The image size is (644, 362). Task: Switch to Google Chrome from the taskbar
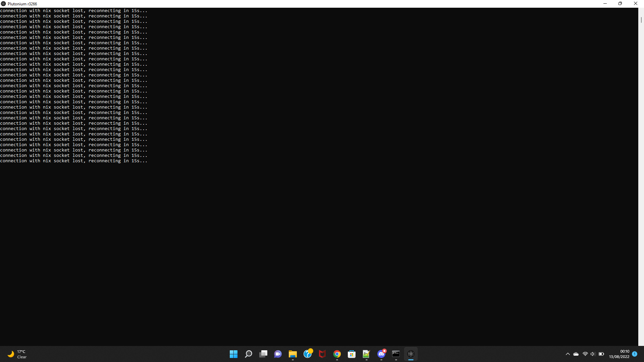coord(337,354)
